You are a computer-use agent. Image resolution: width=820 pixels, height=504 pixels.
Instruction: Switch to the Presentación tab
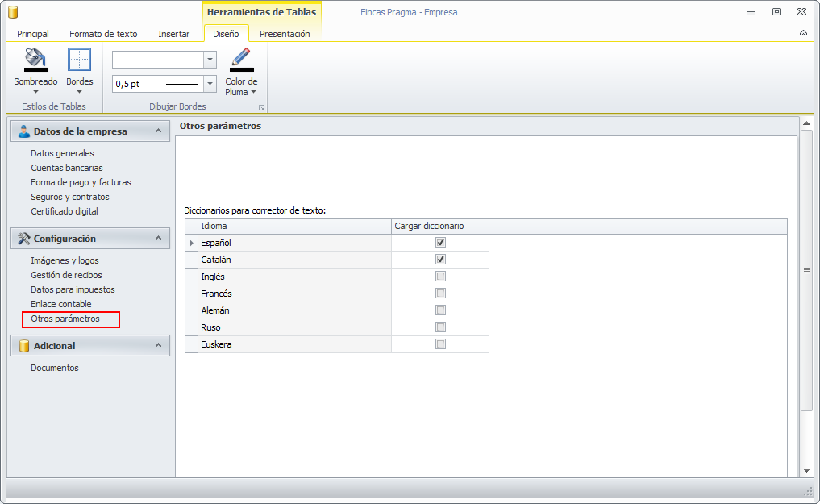[x=285, y=34]
